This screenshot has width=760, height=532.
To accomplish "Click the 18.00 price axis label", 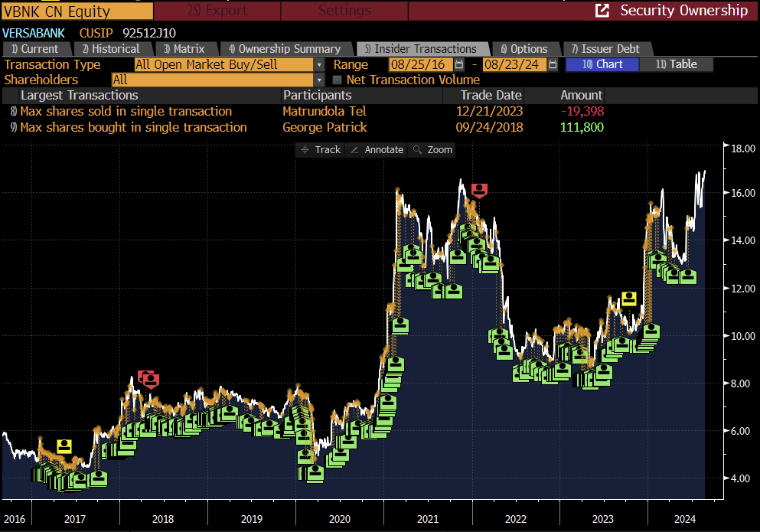I will (742, 149).
